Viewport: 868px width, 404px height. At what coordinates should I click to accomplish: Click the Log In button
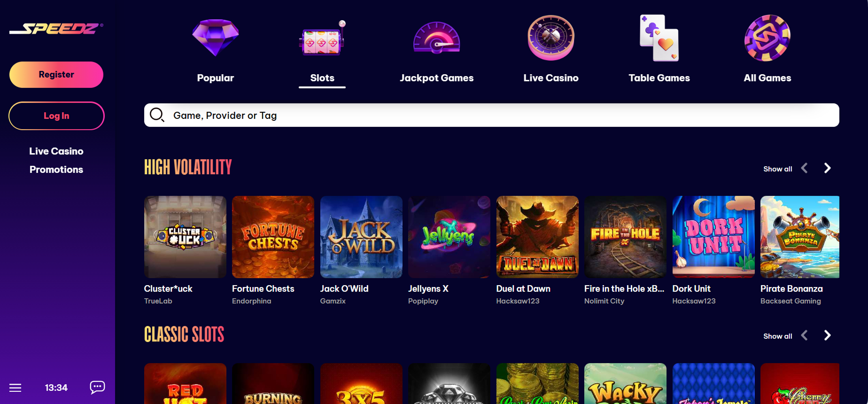tap(56, 116)
